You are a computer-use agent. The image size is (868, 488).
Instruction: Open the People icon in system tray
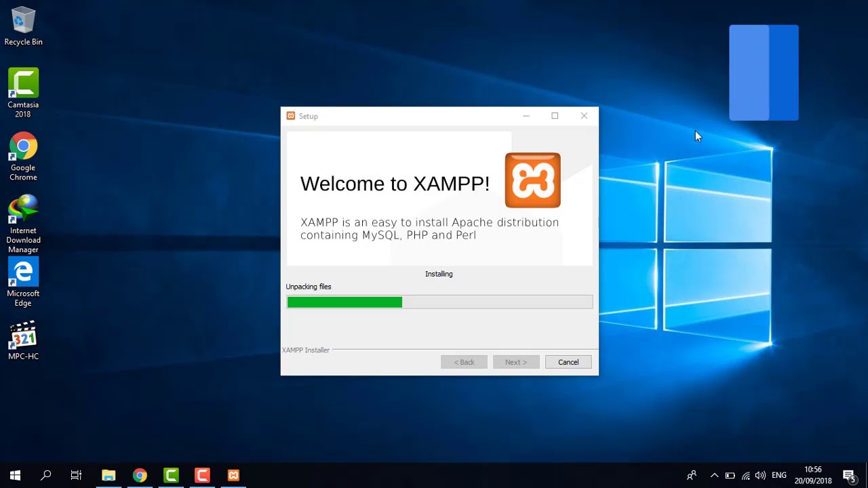[x=692, y=475]
